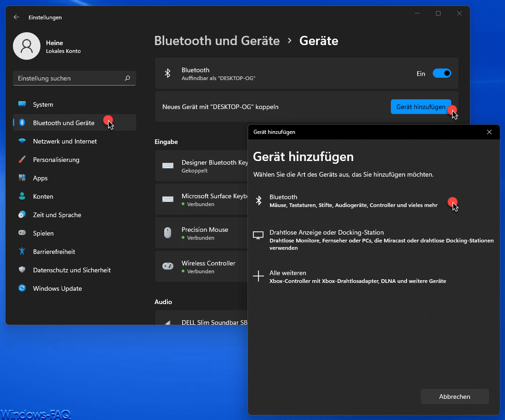Click the Heine Lokales Konto name
The image size is (505, 420).
click(x=63, y=47)
